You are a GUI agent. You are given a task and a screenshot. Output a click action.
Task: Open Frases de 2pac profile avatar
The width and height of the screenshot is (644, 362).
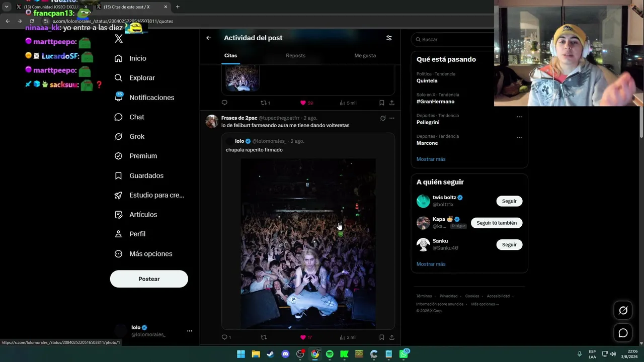212,121
